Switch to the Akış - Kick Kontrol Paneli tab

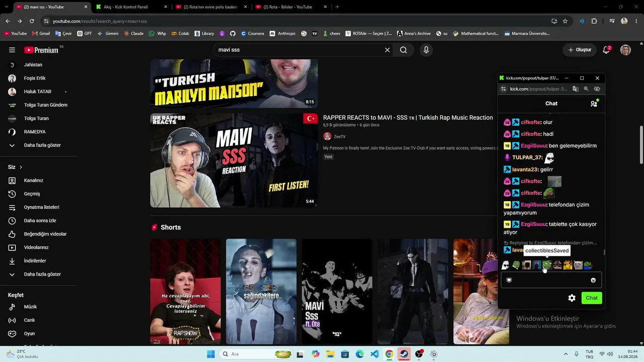(x=132, y=7)
